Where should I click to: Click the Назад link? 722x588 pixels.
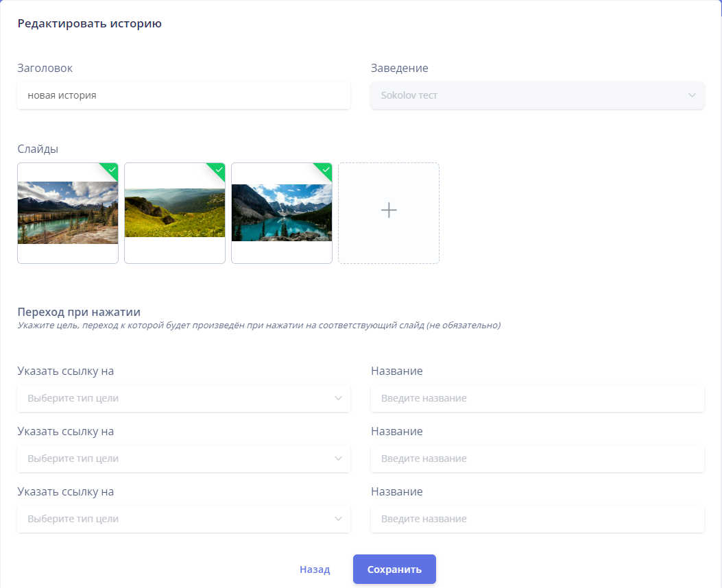click(x=315, y=569)
